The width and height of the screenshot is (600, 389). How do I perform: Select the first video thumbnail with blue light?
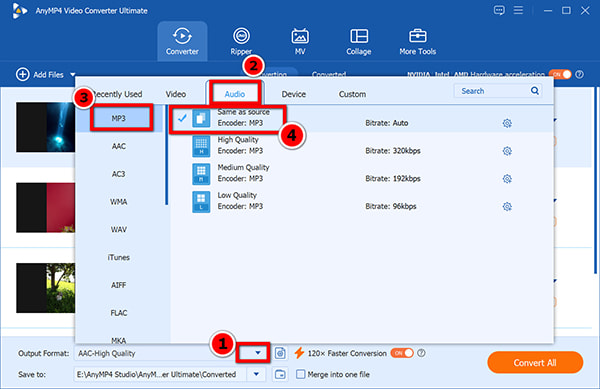(x=46, y=127)
